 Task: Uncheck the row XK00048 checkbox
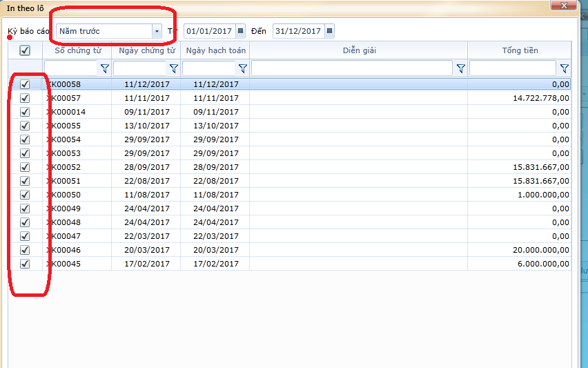(25, 222)
